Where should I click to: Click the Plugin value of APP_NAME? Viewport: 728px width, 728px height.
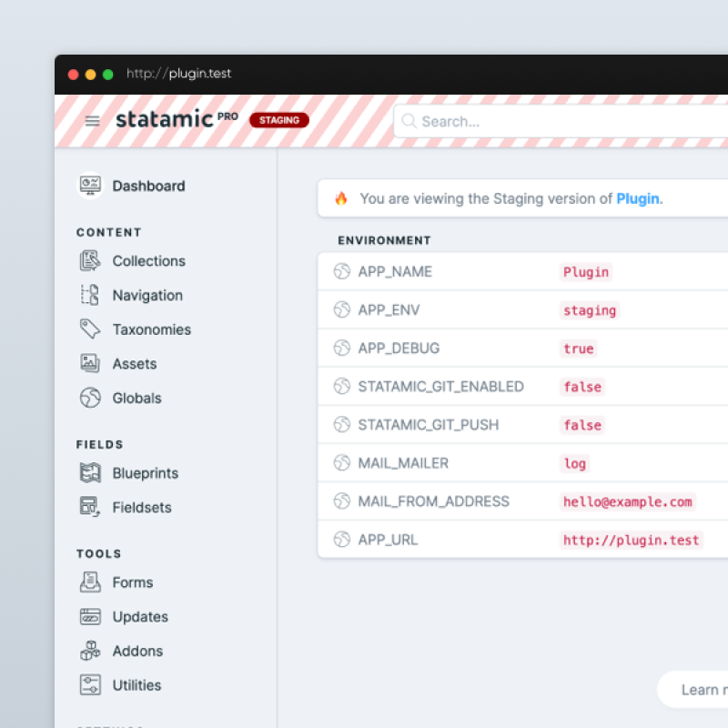click(586, 272)
